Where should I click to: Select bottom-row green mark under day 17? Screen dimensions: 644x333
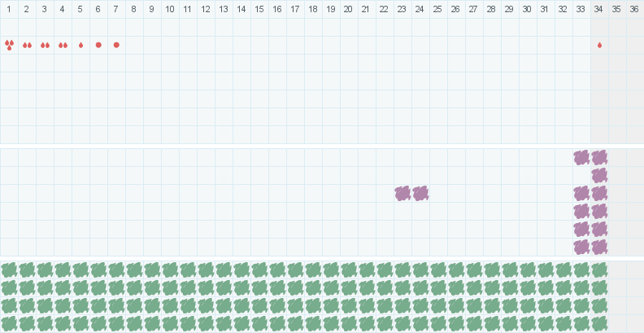click(x=295, y=324)
